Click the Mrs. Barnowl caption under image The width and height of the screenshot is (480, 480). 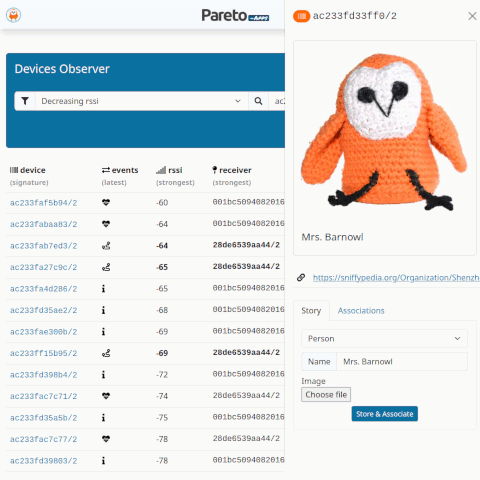332,237
